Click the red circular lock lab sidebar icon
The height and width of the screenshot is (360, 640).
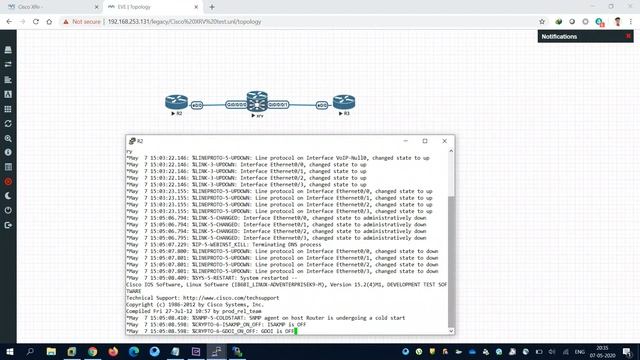8,182
